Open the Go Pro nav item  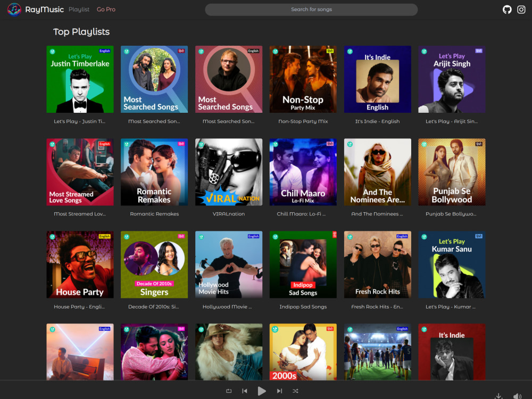tap(106, 10)
